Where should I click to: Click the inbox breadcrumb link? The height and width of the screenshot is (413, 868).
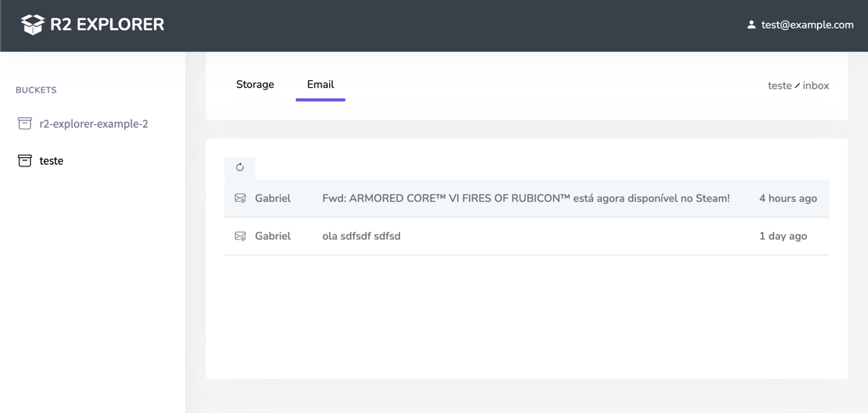816,86
